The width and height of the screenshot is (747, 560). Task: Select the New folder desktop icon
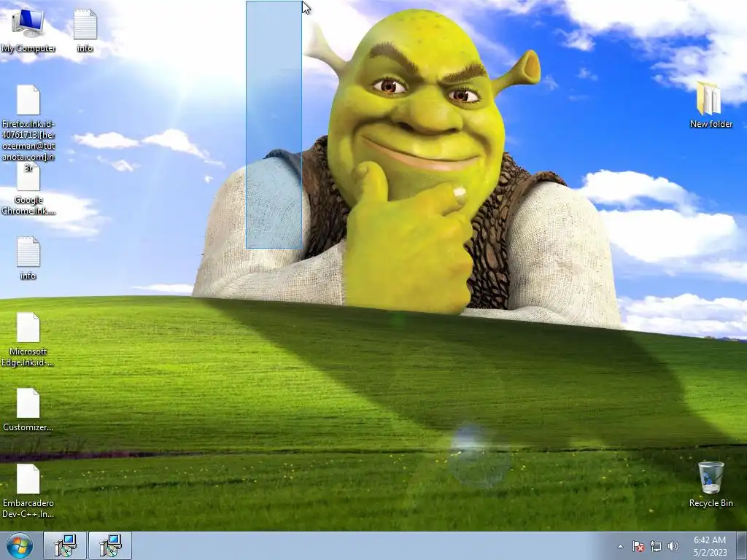point(711,105)
